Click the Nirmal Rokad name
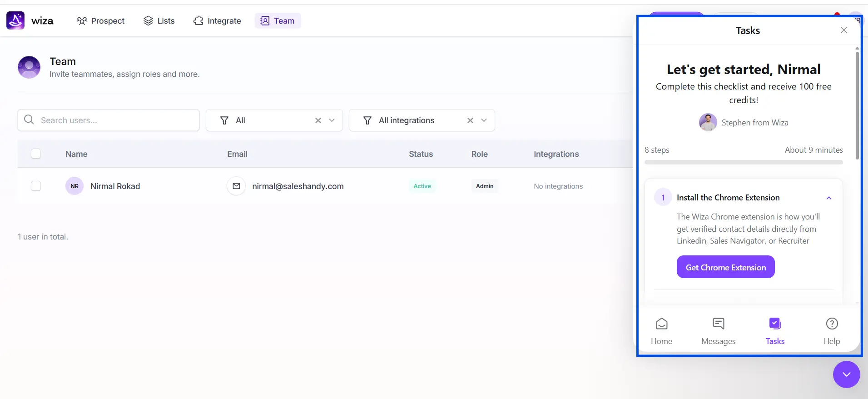The height and width of the screenshot is (399, 868). (x=115, y=186)
